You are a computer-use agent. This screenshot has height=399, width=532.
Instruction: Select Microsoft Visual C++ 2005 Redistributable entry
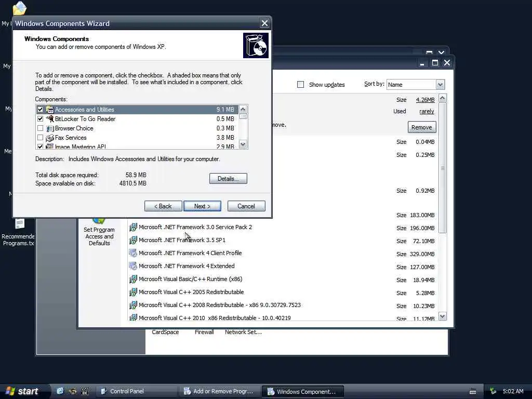pyautogui.click(x=191, y=292)
